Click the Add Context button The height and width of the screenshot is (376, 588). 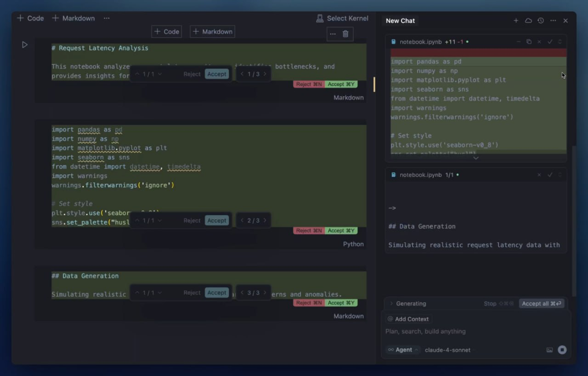pyautogui.click(x=408, y=319)
